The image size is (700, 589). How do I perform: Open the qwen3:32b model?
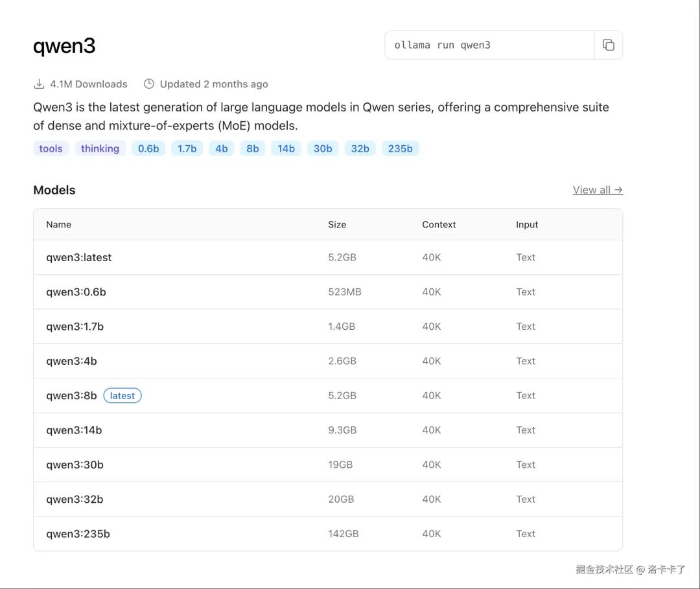click(75, 500)
